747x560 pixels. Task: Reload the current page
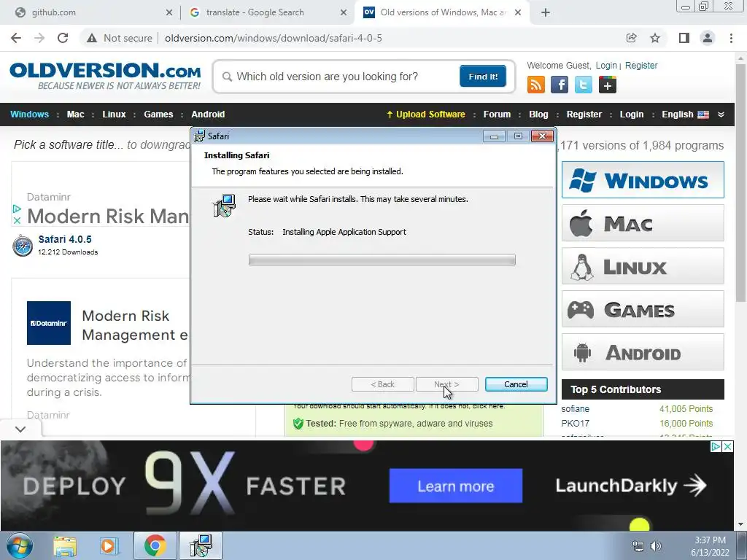63,38
